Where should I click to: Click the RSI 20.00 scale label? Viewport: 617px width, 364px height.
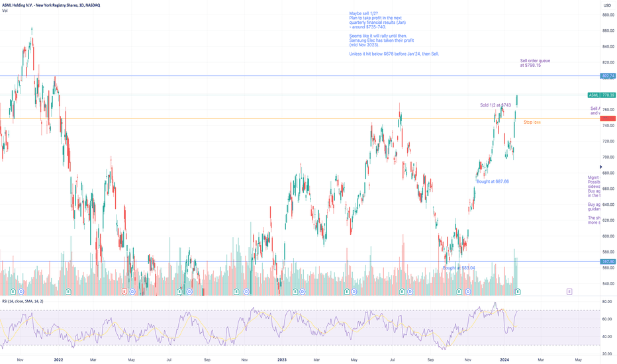tap(607, 354)
